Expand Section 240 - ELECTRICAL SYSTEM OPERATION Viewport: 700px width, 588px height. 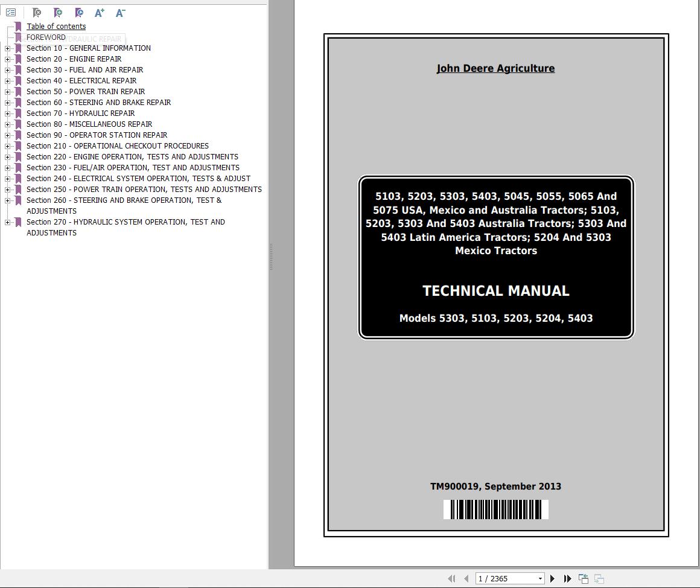click(7, 179)
